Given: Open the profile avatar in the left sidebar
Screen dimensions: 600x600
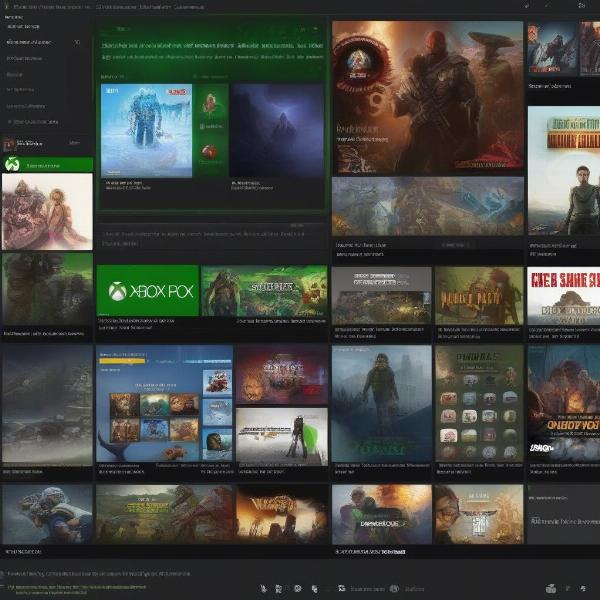Looking at the screenshot, I should point(8,144).
